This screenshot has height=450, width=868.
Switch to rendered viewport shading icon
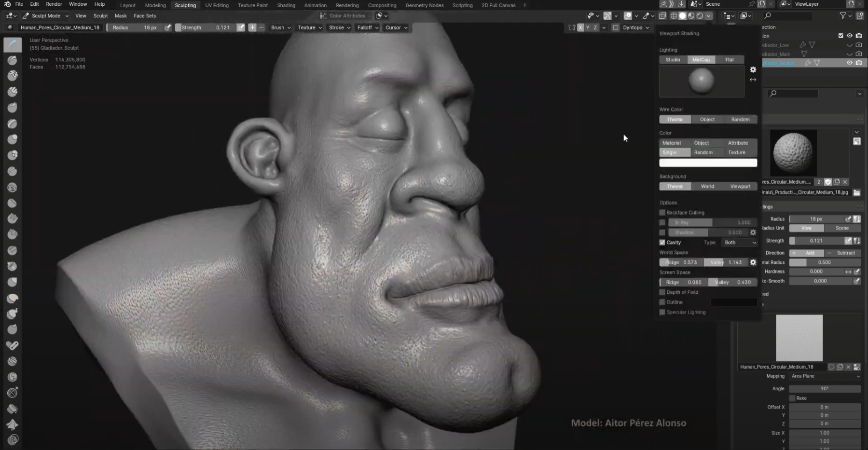(x=700, y=15)
